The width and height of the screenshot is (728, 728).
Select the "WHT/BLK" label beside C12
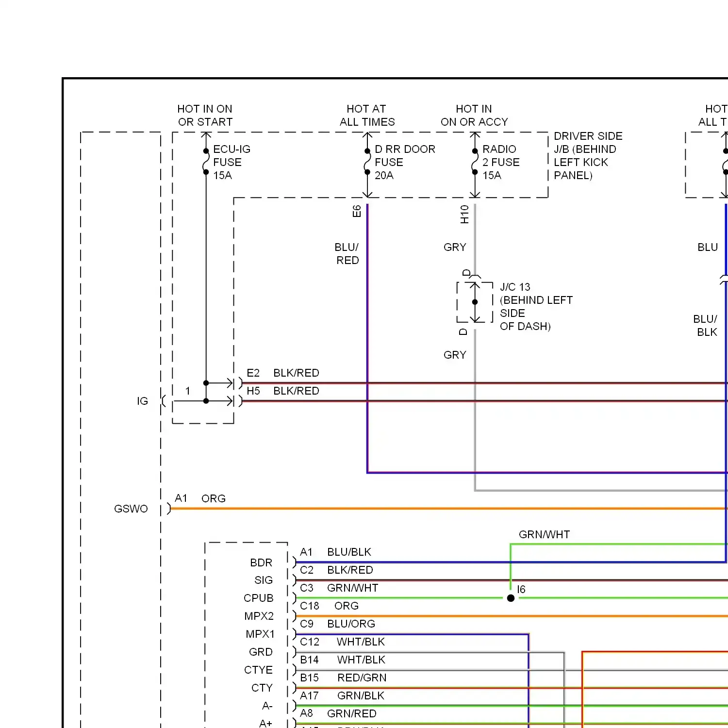point(361,642)
